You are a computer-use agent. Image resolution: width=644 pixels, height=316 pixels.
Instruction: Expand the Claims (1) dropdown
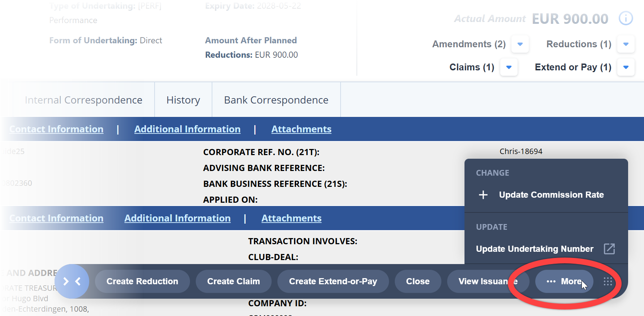pos(509,67)
